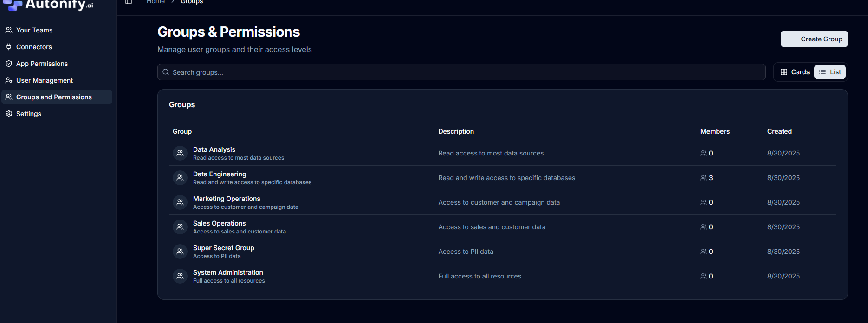The image size is (868, 323).
Task: Click the Marketing Operations group avatar icon
Action: pyautogui.click(x=180, y=202)
